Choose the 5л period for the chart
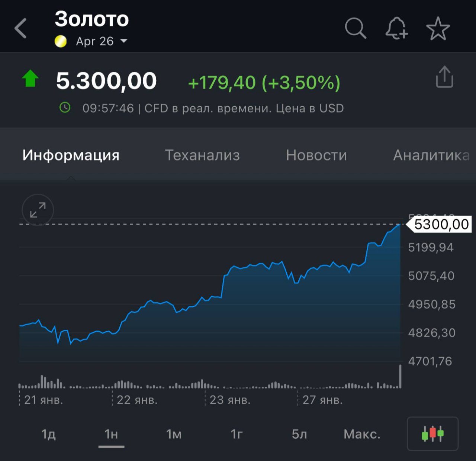476x461 pixels. click(300, 434)
